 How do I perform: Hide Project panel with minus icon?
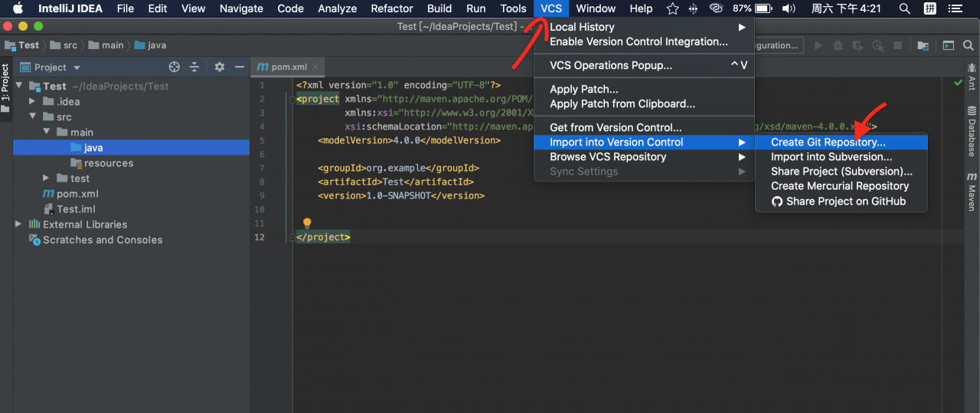(238, 67)
